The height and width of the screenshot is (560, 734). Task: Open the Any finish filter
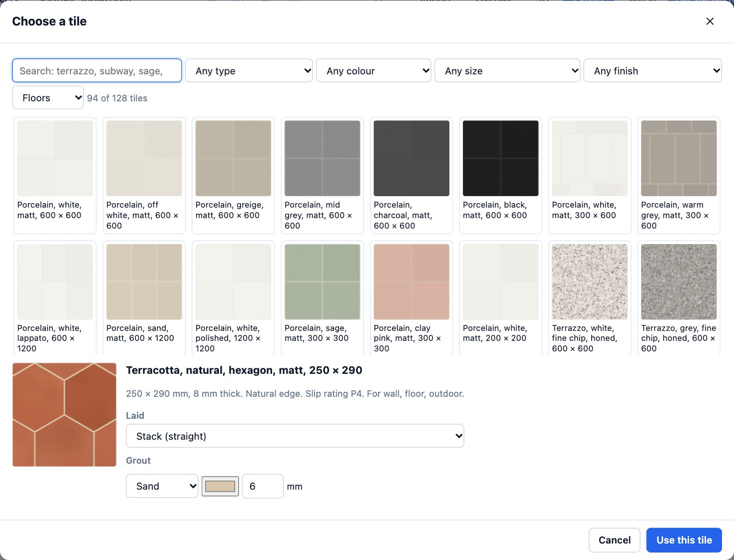click(653, 70)
